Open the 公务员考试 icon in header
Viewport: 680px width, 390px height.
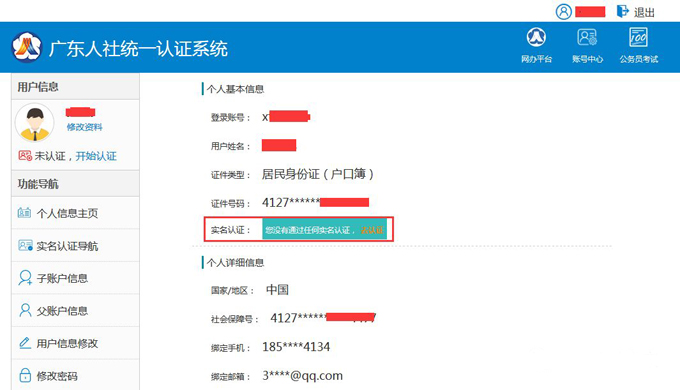(638, 38)
